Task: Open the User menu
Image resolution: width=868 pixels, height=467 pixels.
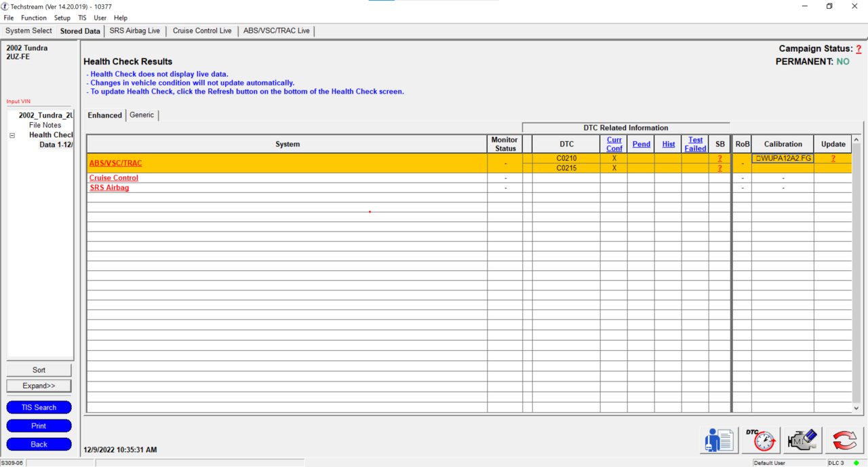Action: [100, 18]
